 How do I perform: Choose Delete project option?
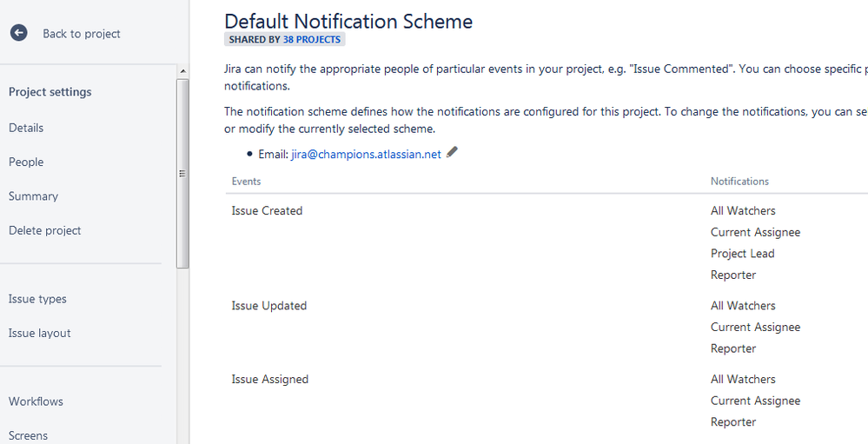(45, 231)
